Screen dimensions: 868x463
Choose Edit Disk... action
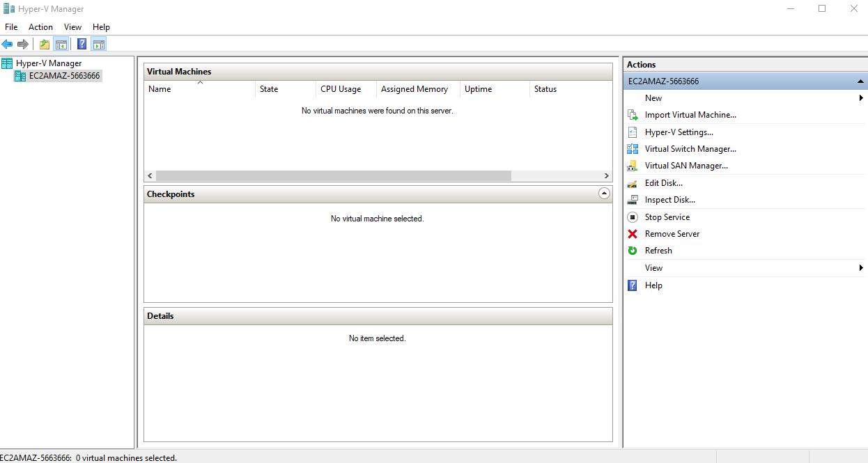pyautogui.click(x=664, y=183)
